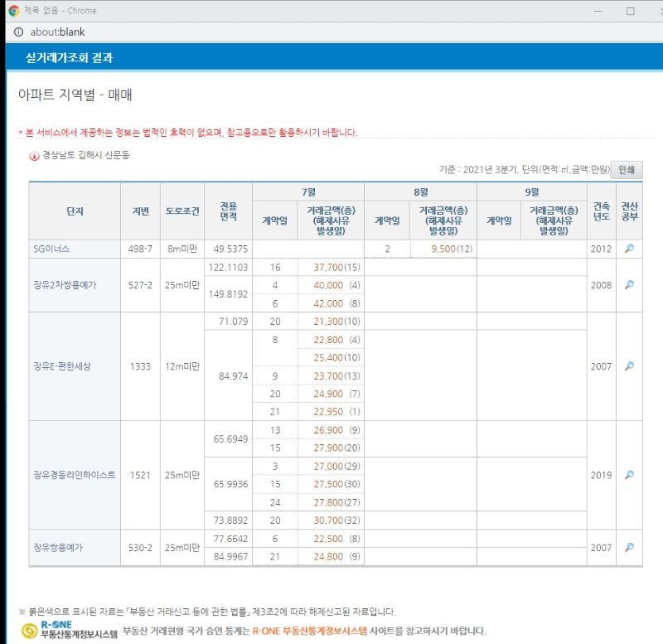The width and height of the screenshot is (663, 644).
Task: Click the 9월 column header
Action: pyautogui.click(x=532, y=192)
